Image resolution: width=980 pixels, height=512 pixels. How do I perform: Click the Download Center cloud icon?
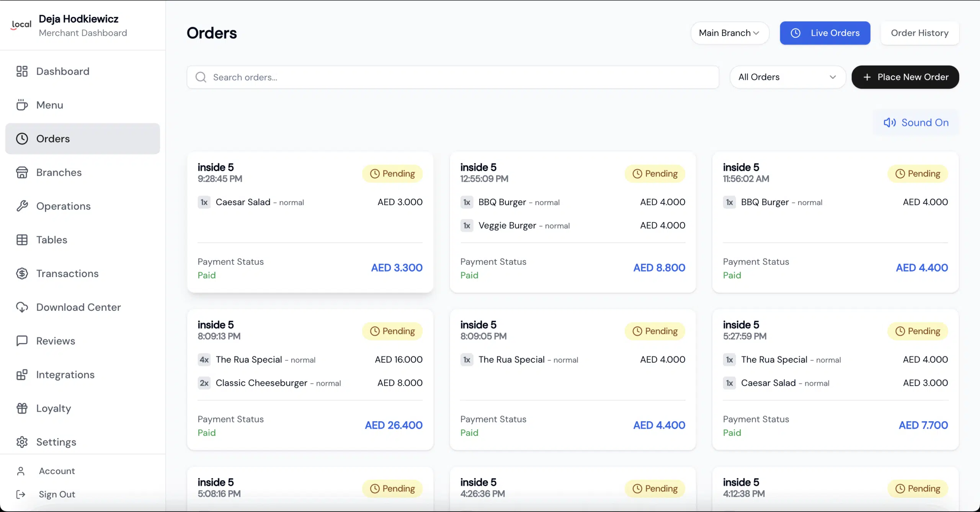pos(22,307)
